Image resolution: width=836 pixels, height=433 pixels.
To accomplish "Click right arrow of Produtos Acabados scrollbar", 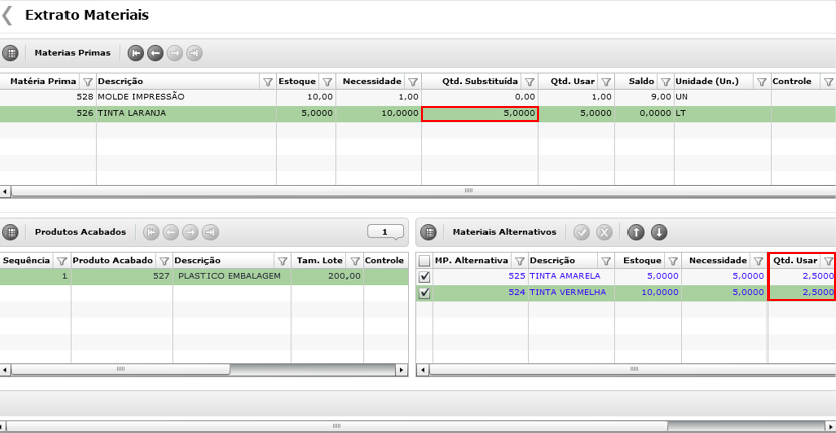I will click(x=402, y=369).
